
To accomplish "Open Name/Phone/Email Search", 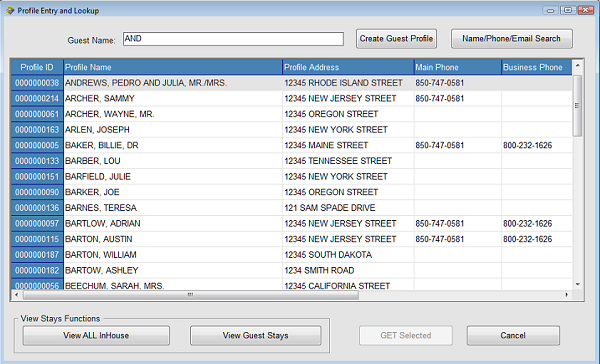I will [512, 39].
